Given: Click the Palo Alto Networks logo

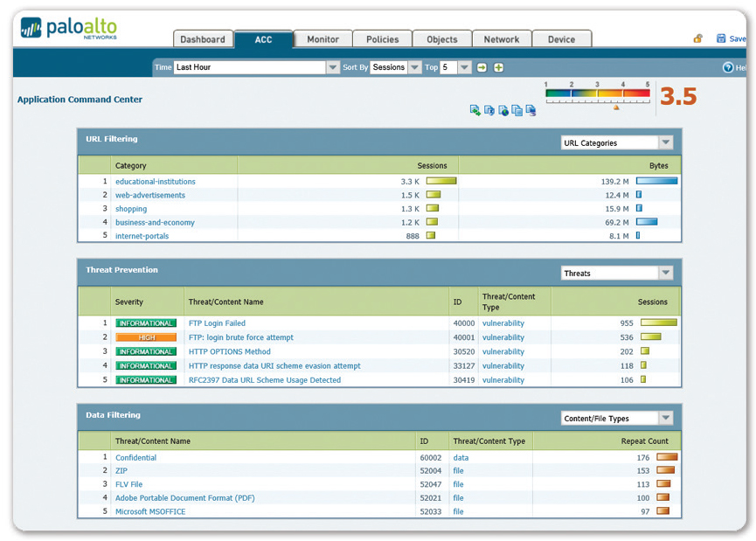Looking at the screenshot, I should tap(68, 29).
